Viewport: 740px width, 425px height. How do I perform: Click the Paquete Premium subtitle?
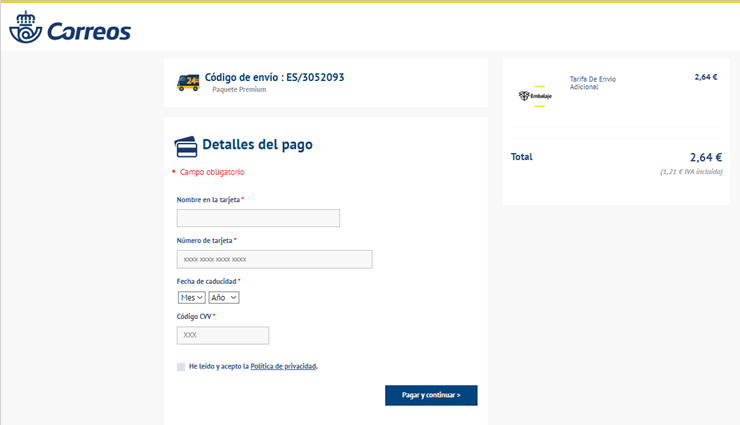point(239,90)
